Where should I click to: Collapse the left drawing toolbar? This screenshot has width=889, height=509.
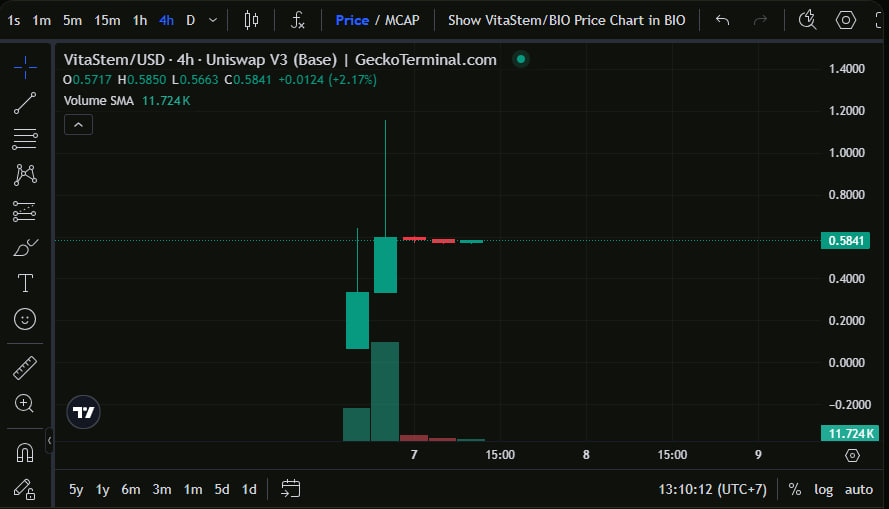[x=49, y=440]
